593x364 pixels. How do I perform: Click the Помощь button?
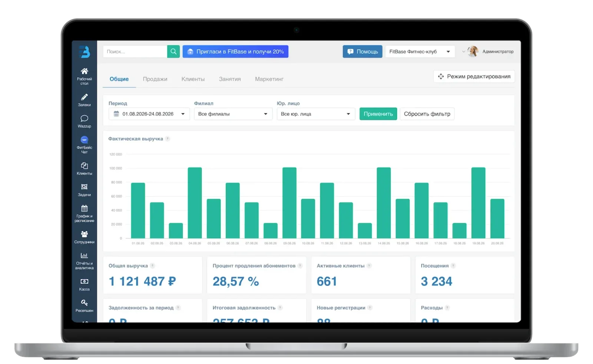(x=362, y=51)
